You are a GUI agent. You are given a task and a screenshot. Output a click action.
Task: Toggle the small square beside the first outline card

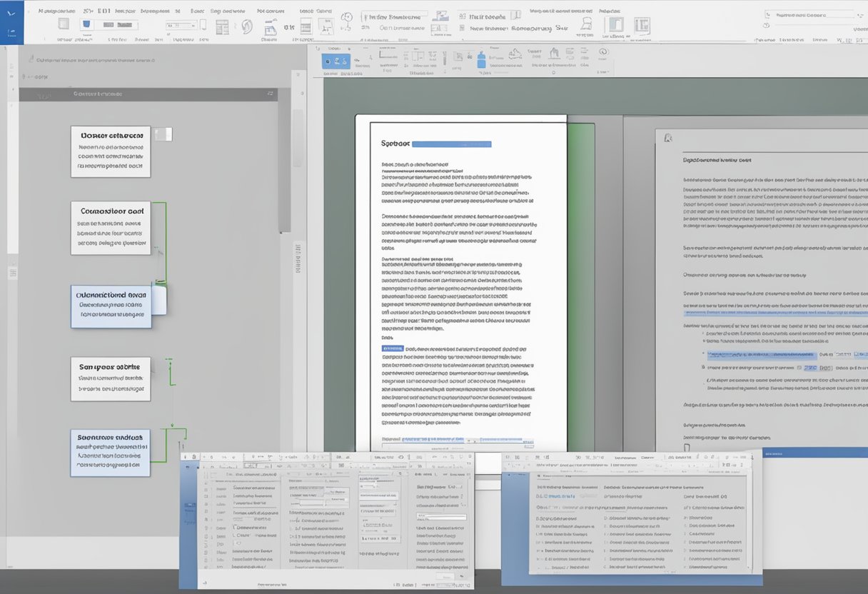[163, 134]
